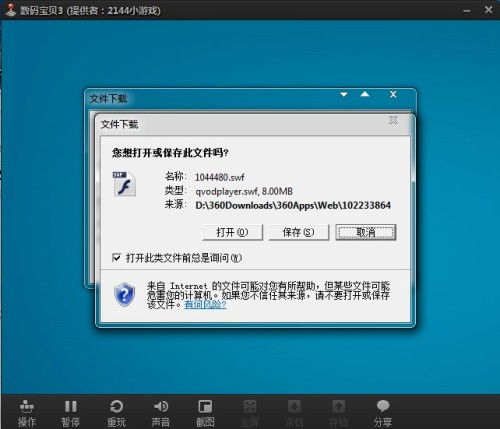Toggle the 声音 sound icon
This screenshot has width=500, height=429.
161,413
